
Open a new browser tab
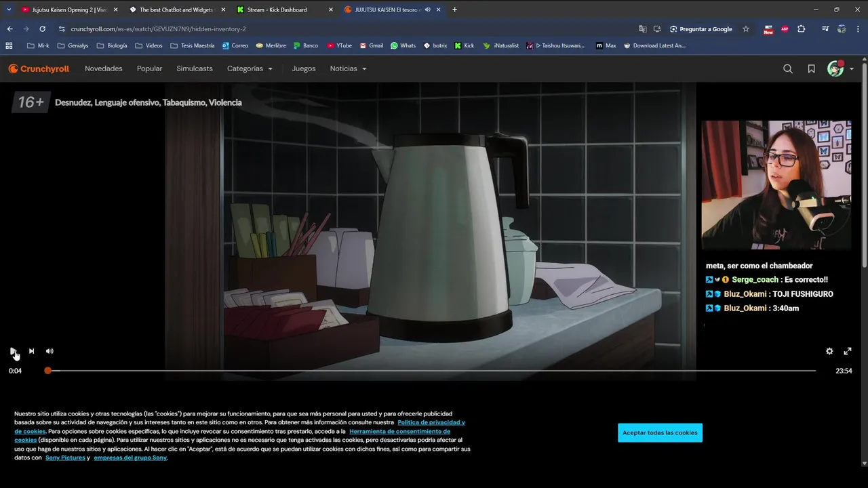(x=454, y=9)
